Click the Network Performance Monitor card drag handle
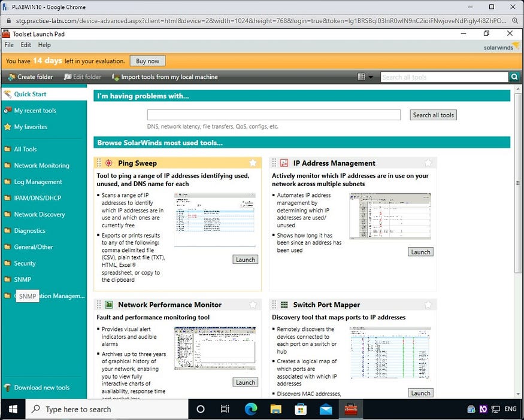 [x=99, y=305]
